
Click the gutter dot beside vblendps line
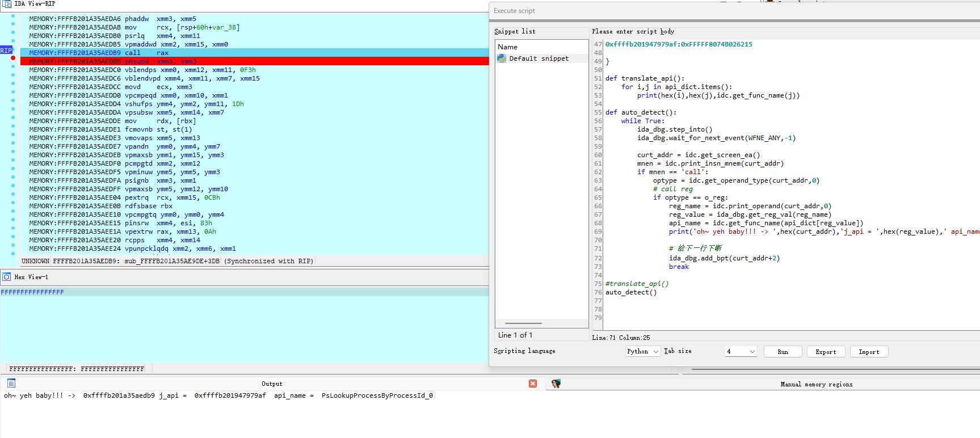tap(13, 66)
